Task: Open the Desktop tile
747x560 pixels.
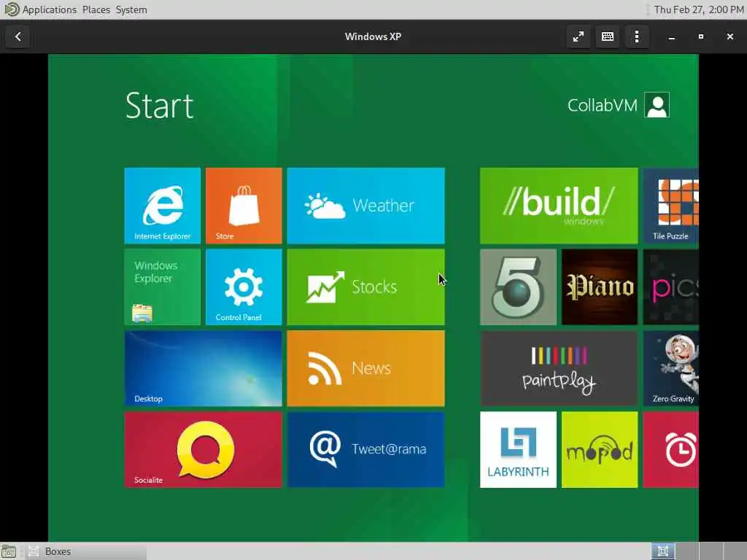Action: [203, 368]
